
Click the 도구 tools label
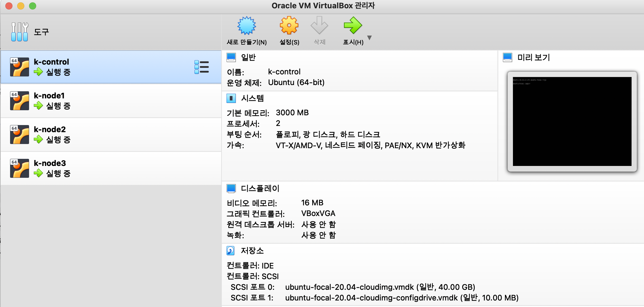(41, 32)
